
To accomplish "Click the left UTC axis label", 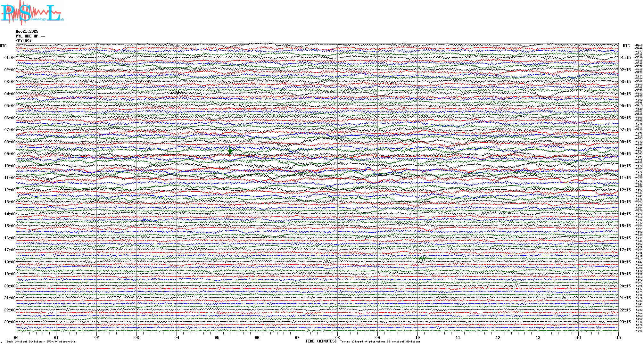I will [3, 46].
